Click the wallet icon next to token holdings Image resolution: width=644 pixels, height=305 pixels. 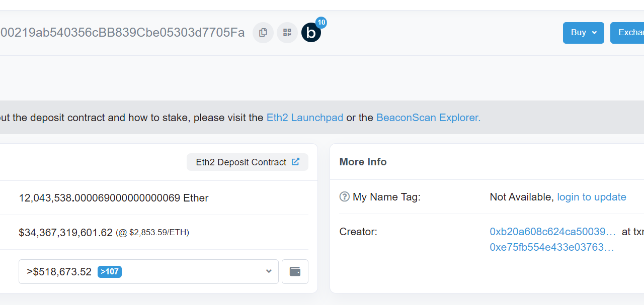click(x=294, y=271)
